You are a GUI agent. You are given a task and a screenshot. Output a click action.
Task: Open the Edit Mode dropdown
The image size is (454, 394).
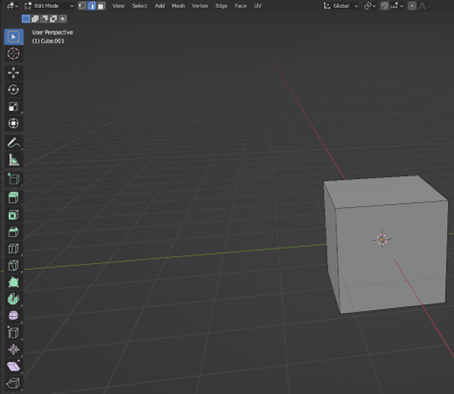[49, 6]
